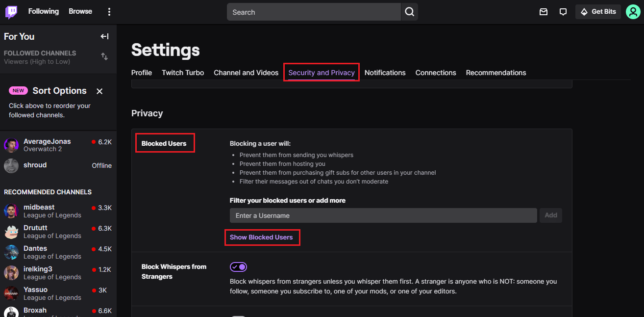Viewport: 644px width, 317px height.
Task: Click Overwatch 2 game label
Action: 43,149
